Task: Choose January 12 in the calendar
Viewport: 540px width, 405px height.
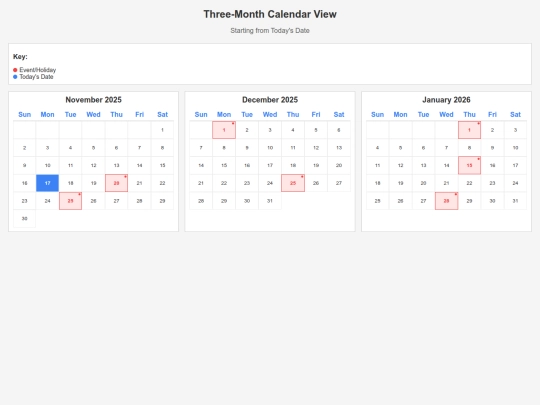Action: 401,165
